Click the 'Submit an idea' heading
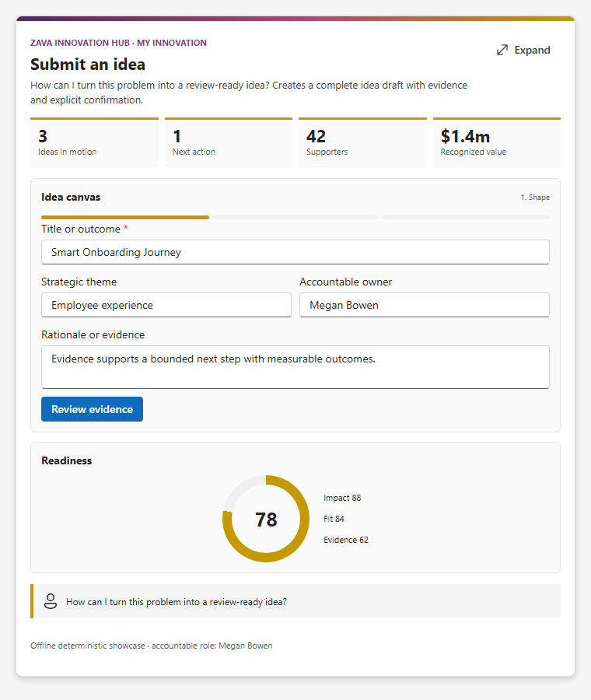The width and height of the screenshot is (591, 700). pos(88,65)
